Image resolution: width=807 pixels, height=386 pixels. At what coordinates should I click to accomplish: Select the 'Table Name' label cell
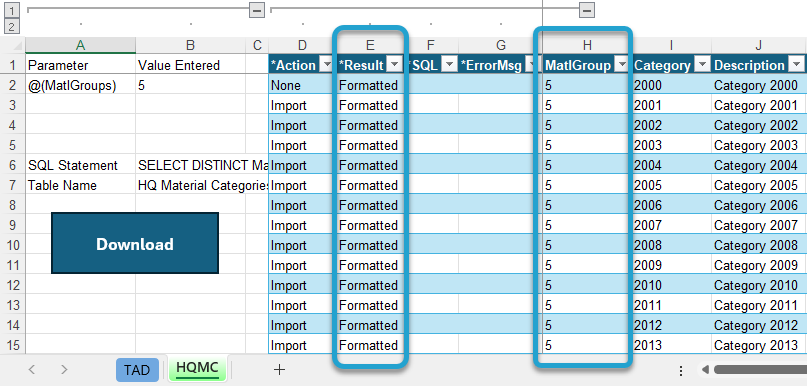(x=80, y=185)
